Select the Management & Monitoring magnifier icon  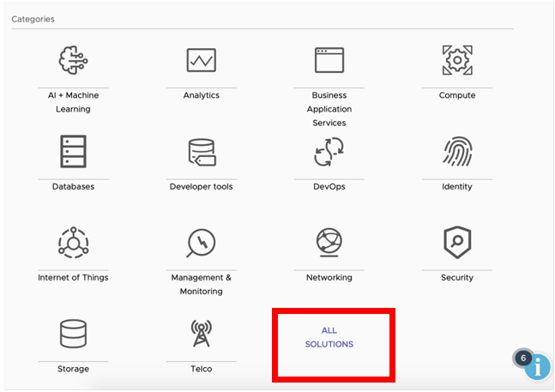(201, 243)
